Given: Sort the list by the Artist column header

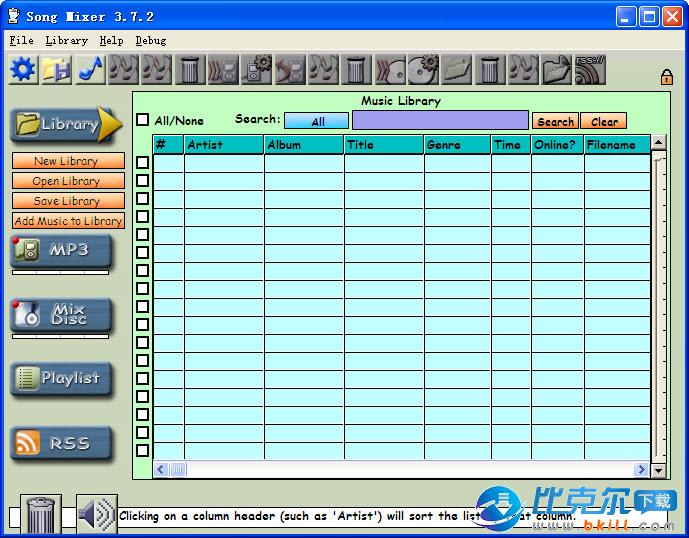Looking at the screenshot, I should pyautogui.click(x=224, y=145).
